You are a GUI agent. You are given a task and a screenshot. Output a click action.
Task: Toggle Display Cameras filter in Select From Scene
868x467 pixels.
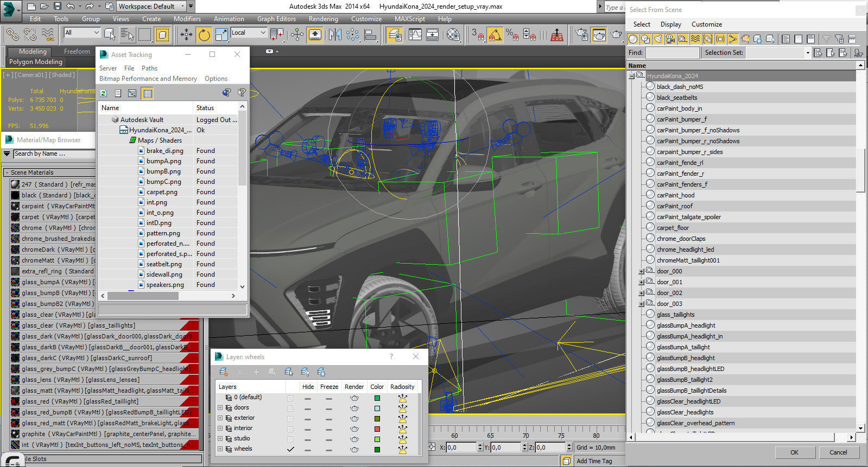pos(670,39)
